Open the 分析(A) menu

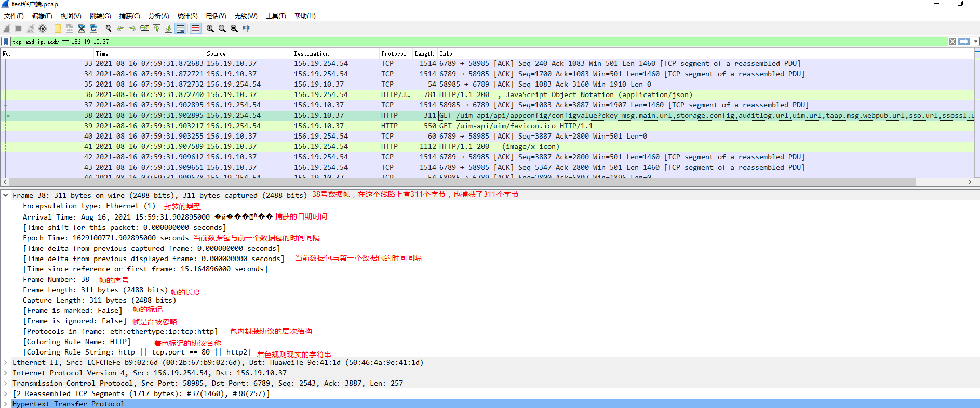tap(158, 16)
